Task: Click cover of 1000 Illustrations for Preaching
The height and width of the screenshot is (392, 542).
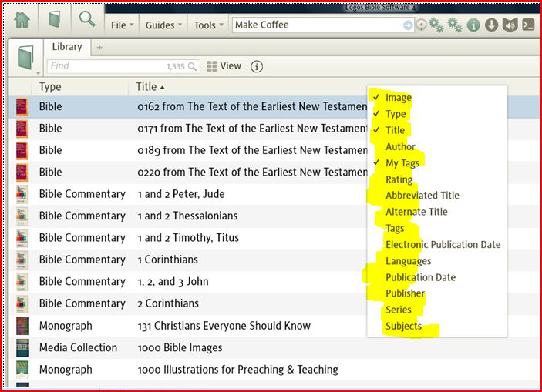Action: [22, 370]
